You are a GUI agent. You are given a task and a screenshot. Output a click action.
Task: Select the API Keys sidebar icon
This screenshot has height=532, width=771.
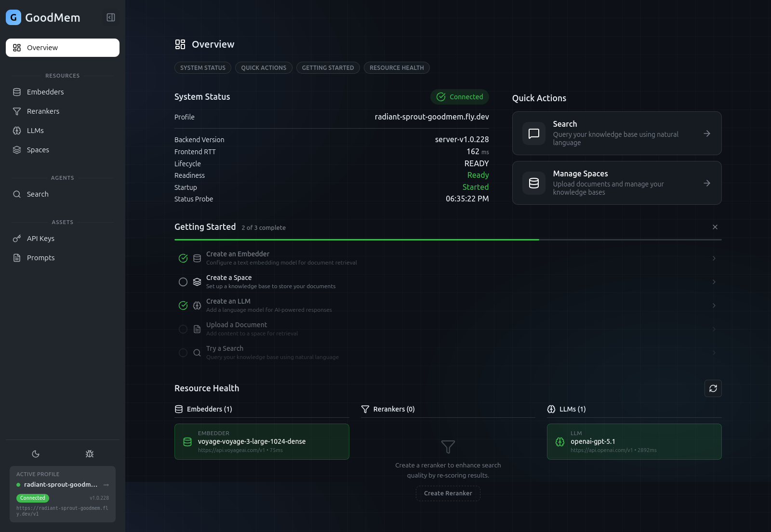pyautogui.click(x=16, y=238)
